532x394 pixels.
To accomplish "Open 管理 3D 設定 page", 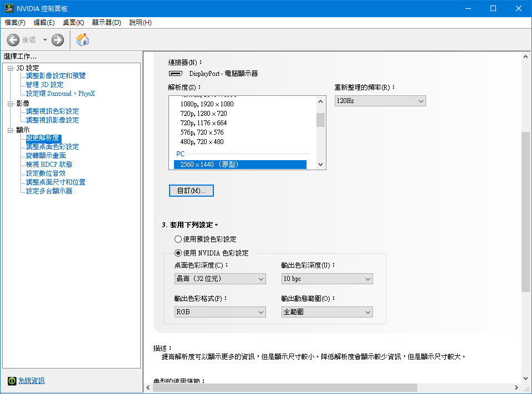I will pos(45,84).
